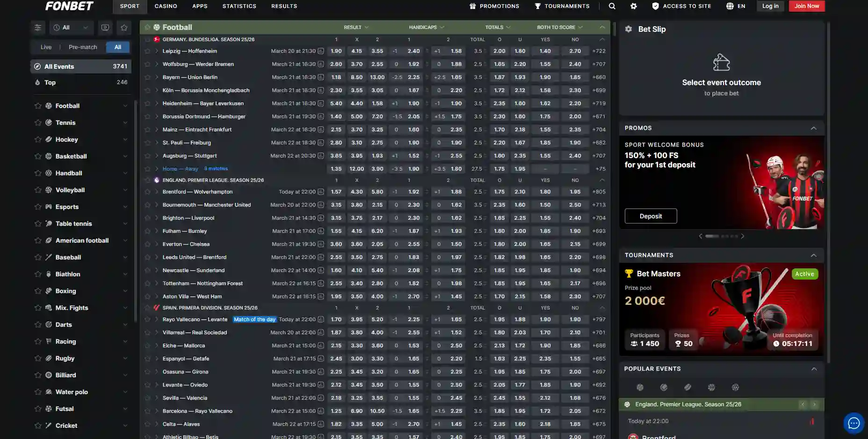Click the FONBET logo
The image size is (868, 439).
(x=69, y=6)
